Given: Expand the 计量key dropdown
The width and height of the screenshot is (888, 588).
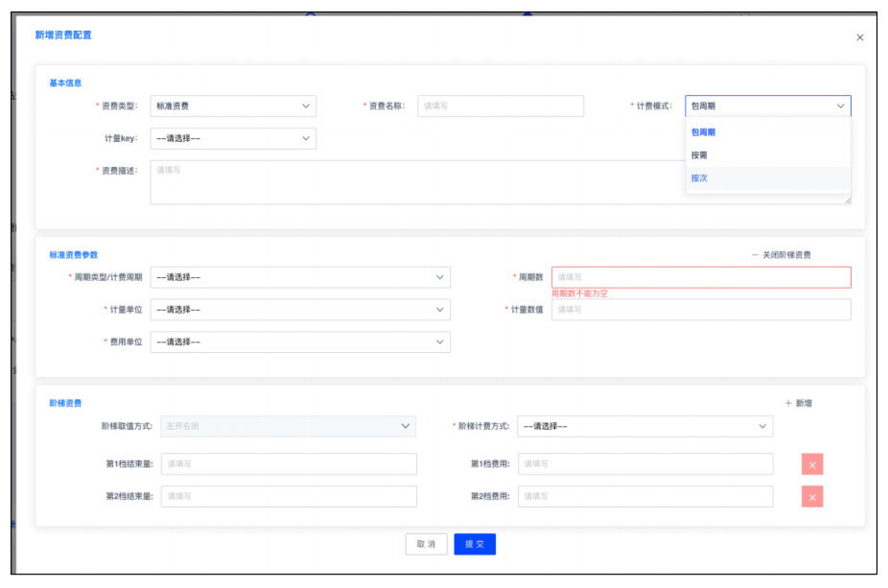Looking at the screenshot, I should [x=233, y=138].
